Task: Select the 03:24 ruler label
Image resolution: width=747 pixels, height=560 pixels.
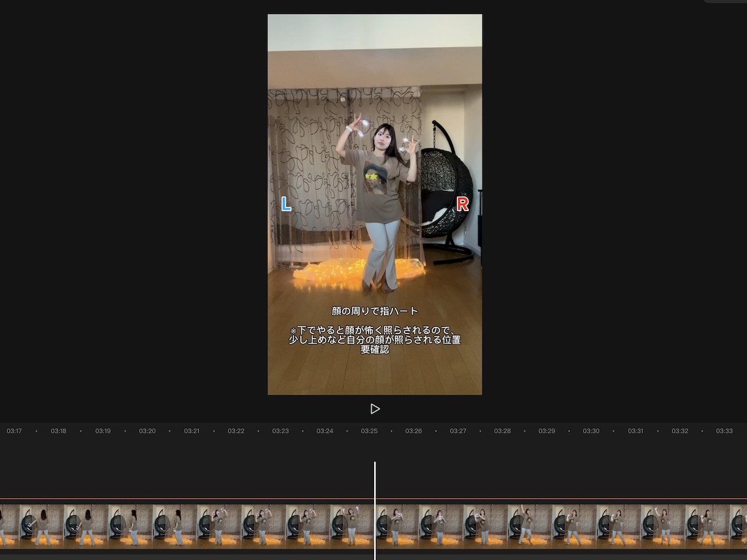Action: tap(325, 431)
